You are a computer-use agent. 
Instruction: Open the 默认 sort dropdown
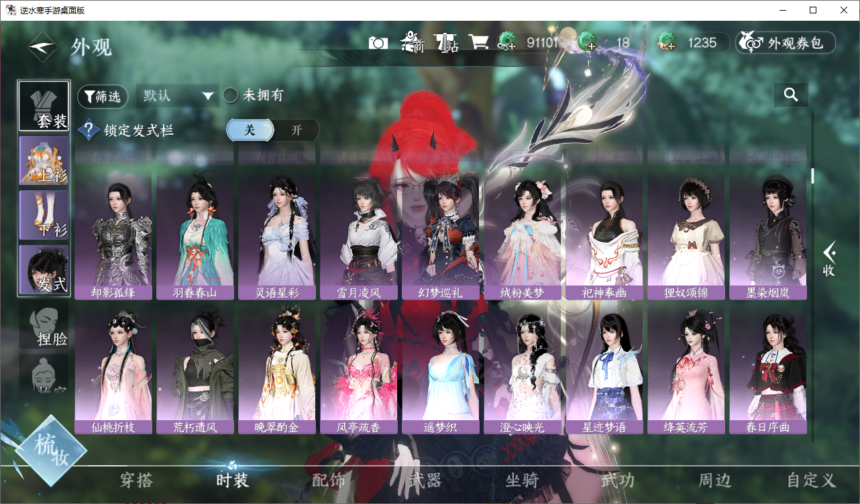178,96
